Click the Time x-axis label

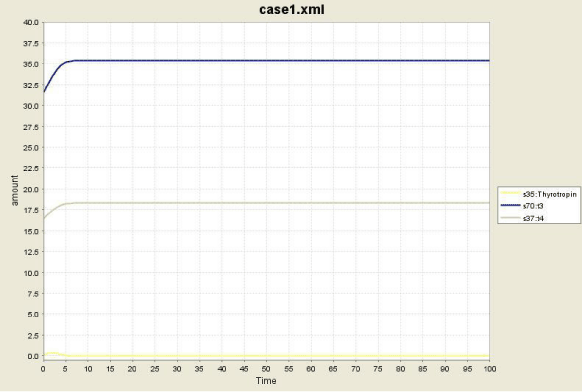(266, 380)
